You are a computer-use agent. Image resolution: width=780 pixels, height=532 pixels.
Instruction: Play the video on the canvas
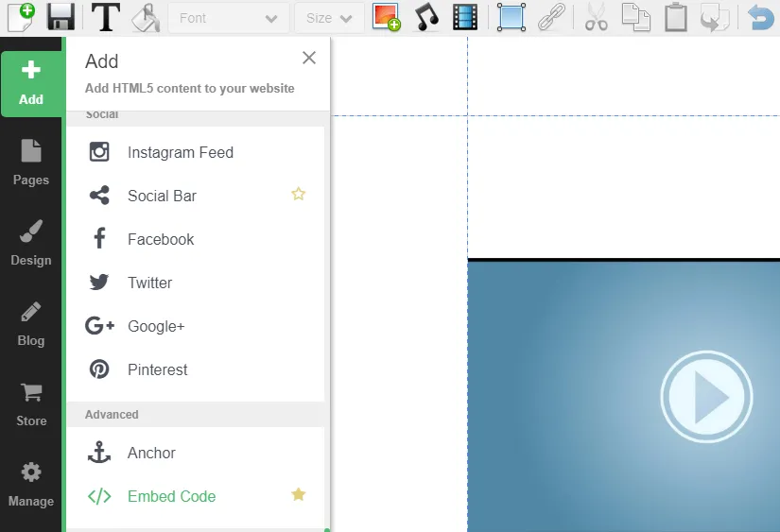(x=706, y=397)
